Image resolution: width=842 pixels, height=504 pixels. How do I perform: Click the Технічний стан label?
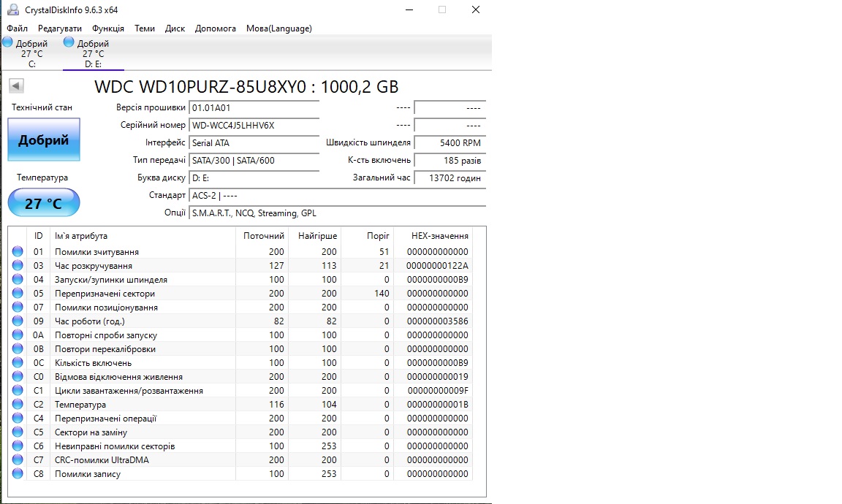[x=42, y=107]
